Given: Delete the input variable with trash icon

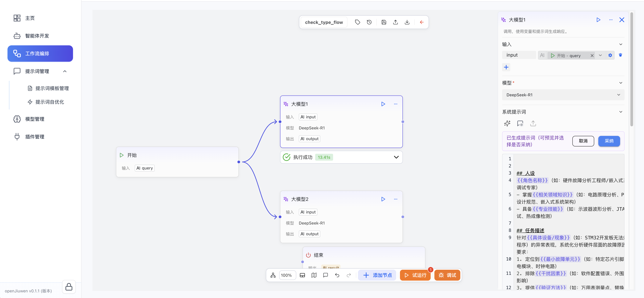Looking at the screenshot, I should 620,55.
